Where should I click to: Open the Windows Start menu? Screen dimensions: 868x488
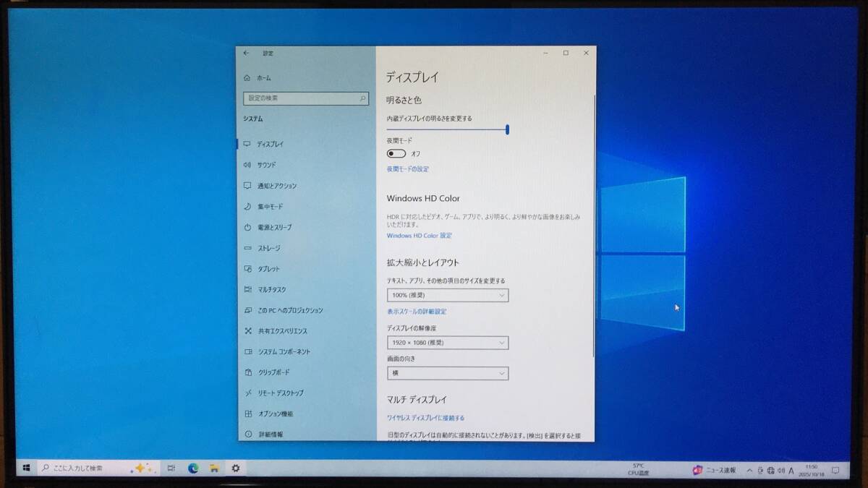pyautogui.click(x=26, y=468)
